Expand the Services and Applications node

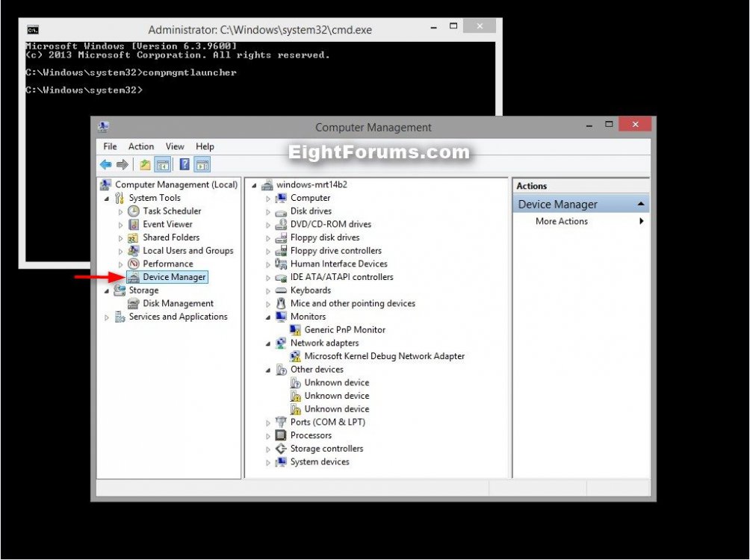click(x=107, y=317)
